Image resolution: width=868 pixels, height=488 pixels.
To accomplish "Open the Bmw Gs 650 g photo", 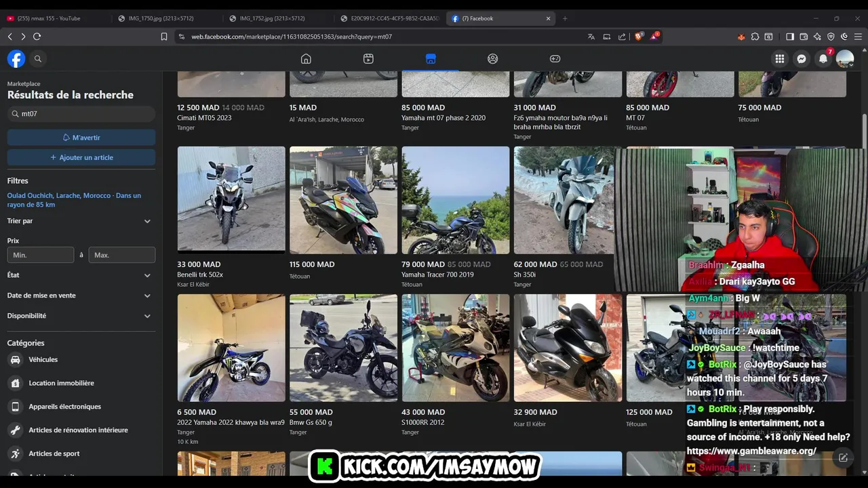I will tap(344, 348).
